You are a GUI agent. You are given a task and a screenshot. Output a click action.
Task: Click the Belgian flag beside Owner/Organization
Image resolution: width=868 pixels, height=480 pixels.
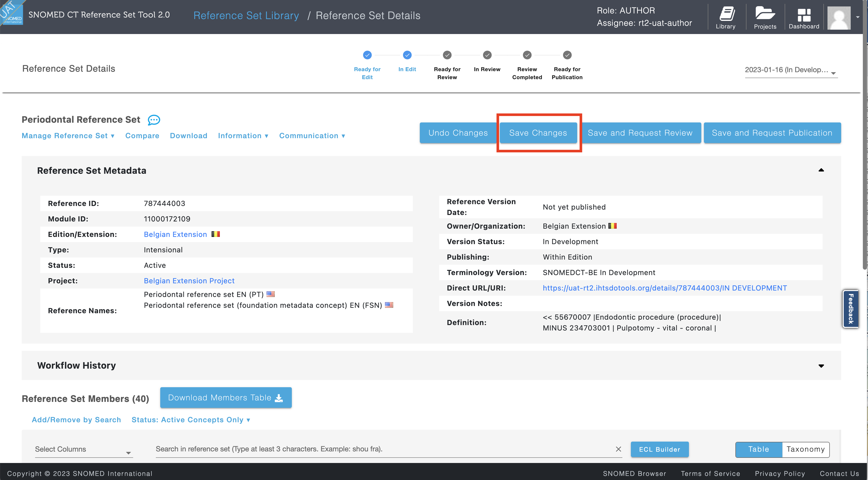[x=613, y=226]
